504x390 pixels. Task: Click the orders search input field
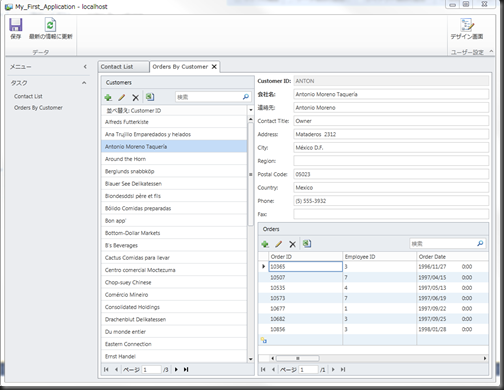pyautogui.click(x=443, y=244)
